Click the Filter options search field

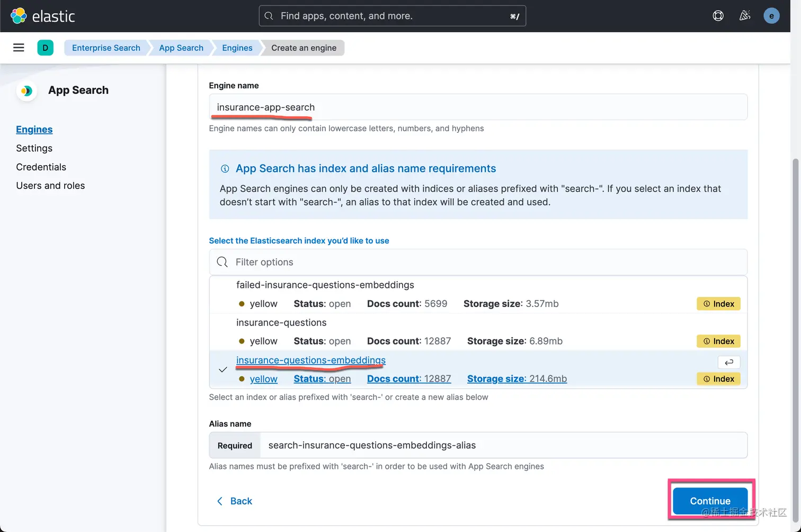click(x=478, y=262)
